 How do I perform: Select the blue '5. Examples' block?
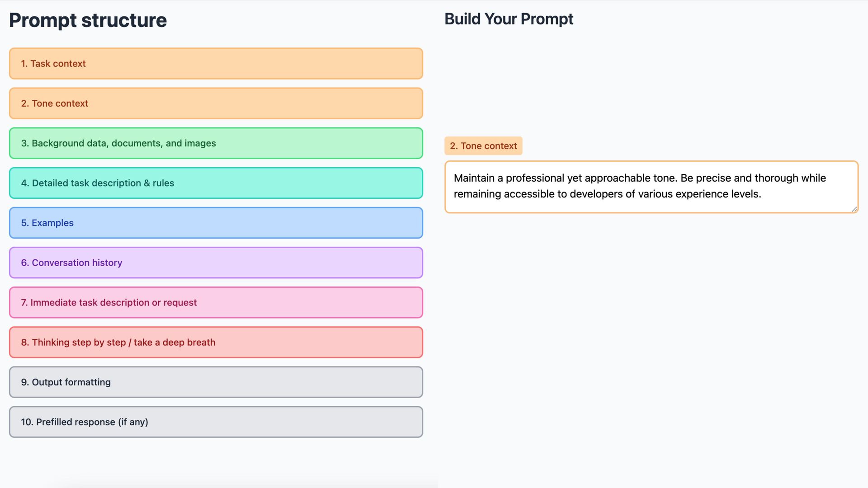tap(216, 223)
